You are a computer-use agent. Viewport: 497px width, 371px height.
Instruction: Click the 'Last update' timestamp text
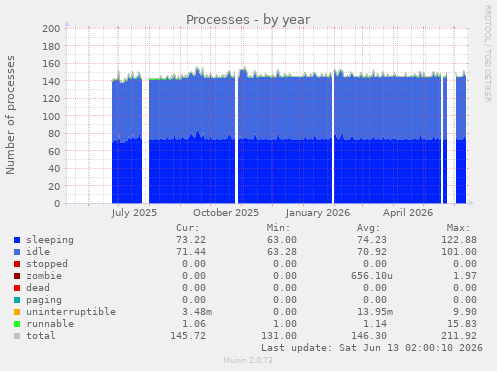tap(372, 348)
